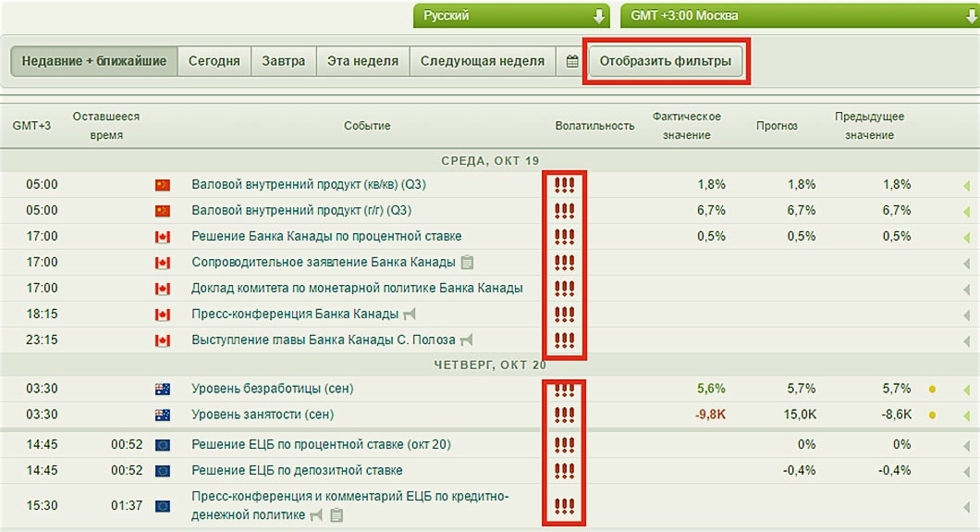
Task: Click speech icon after Выступление главы Банка Канады
Action: [x=467, y=340]
